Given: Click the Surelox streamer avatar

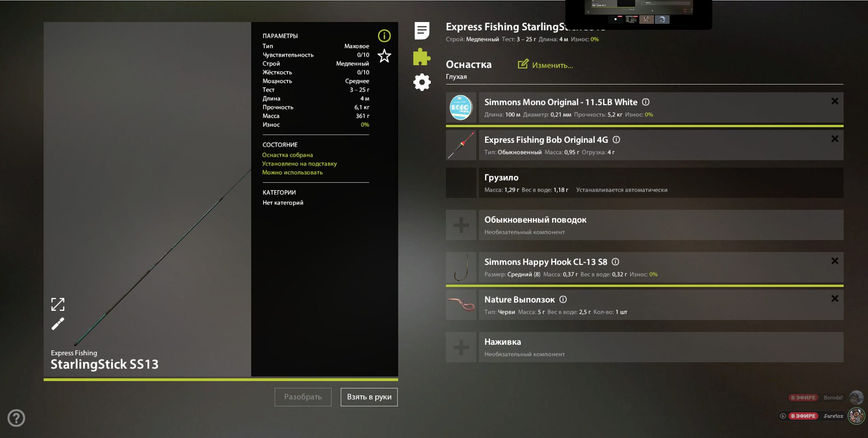Looking at the screenshot, I should point(856,416).
